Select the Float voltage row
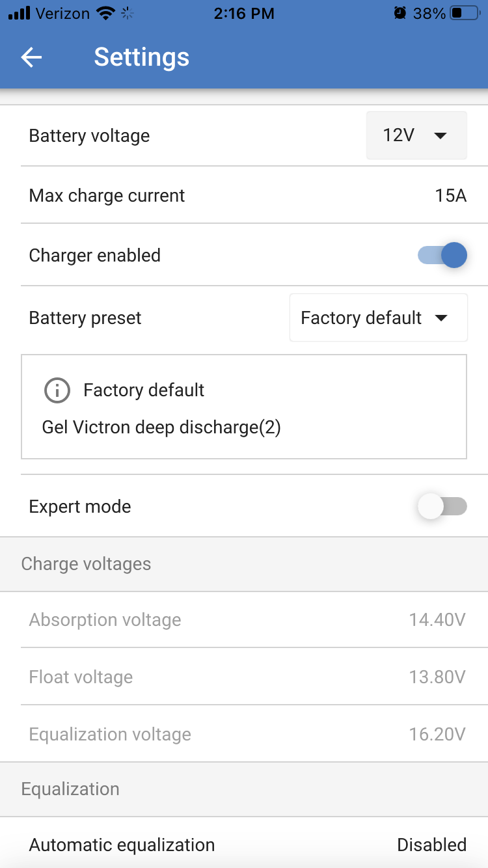The width and height of the screenshot is (488, 868). [x=244, y=677]
